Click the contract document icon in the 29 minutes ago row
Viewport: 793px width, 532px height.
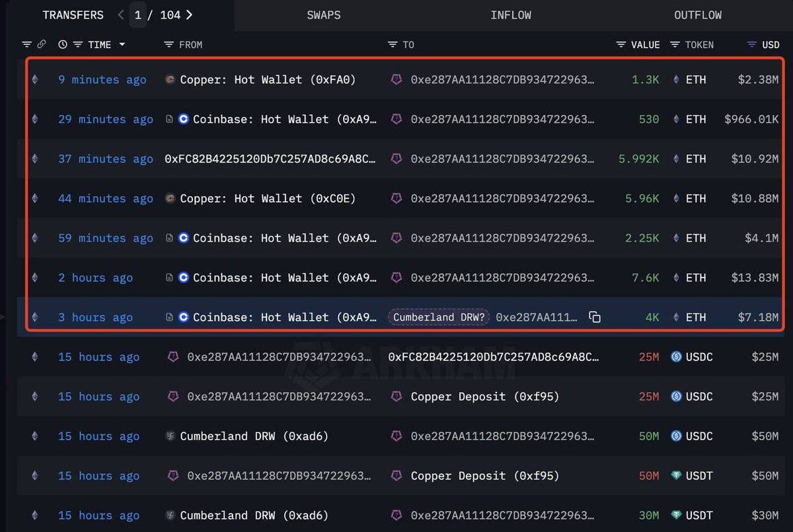point(169,119)
